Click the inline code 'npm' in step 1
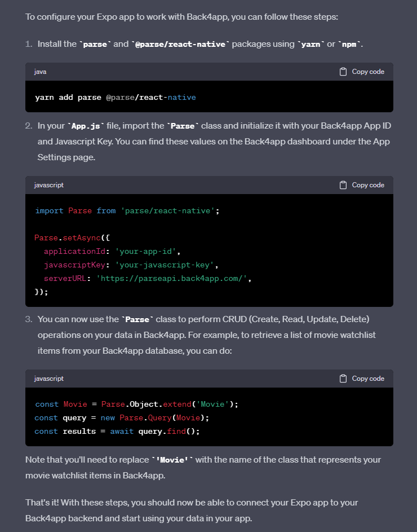The image size is (417, 532). 349,44
